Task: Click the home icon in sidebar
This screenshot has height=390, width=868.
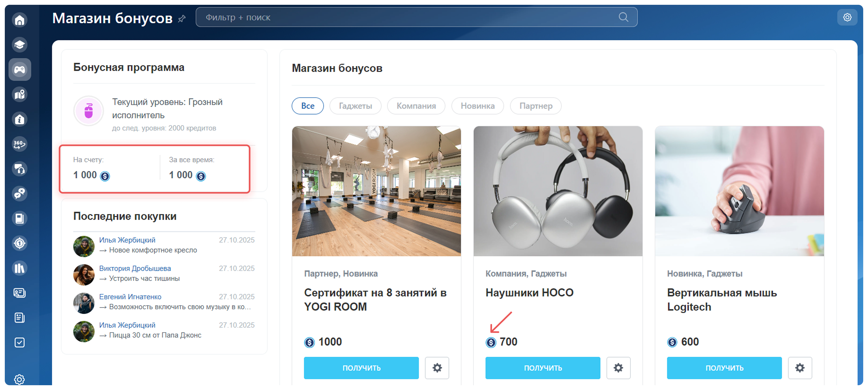Action: point(20,19)
